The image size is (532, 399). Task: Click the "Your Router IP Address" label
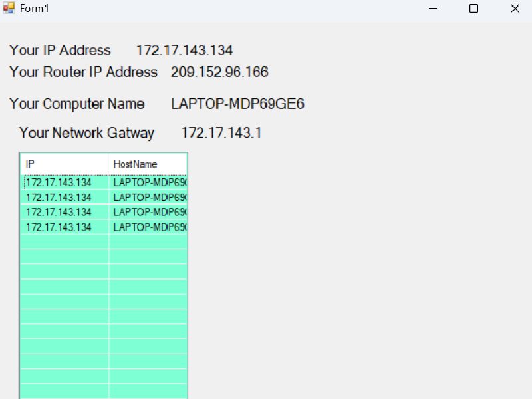pyautogui.click(x=84, y=72)
